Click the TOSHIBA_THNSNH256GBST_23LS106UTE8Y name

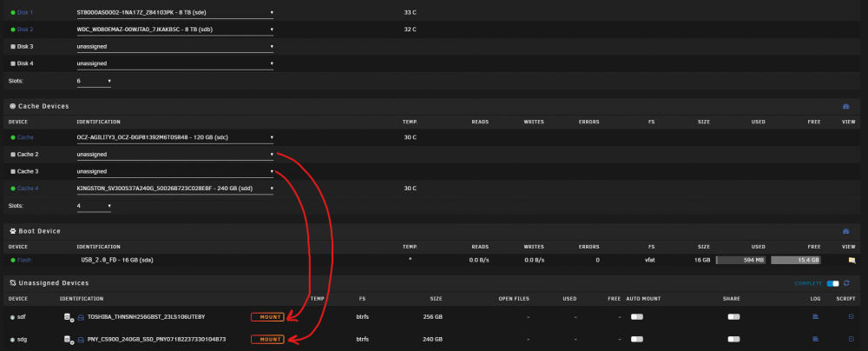(146, 317)
